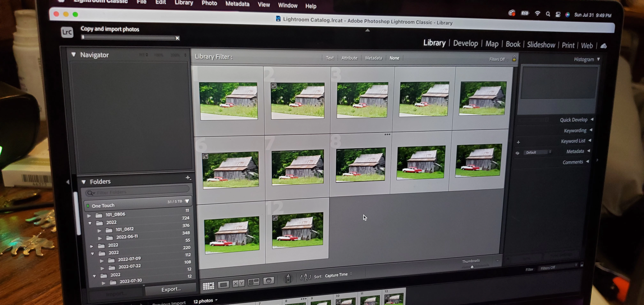Open Compare view XY icon
The image size is (644, 305).
point(238,283)
